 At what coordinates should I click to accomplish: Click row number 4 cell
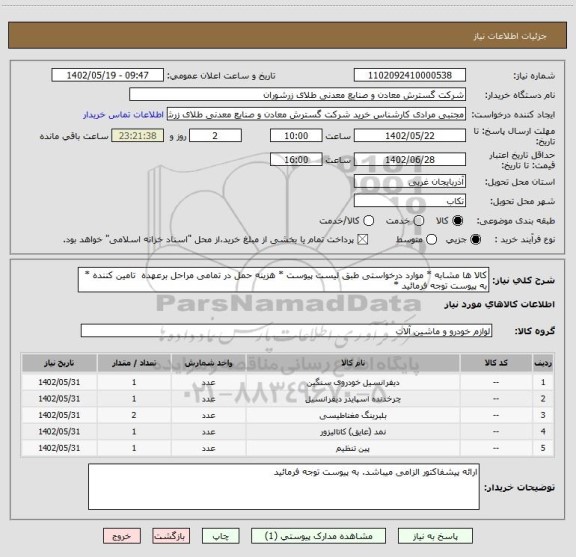coord(543,432)
